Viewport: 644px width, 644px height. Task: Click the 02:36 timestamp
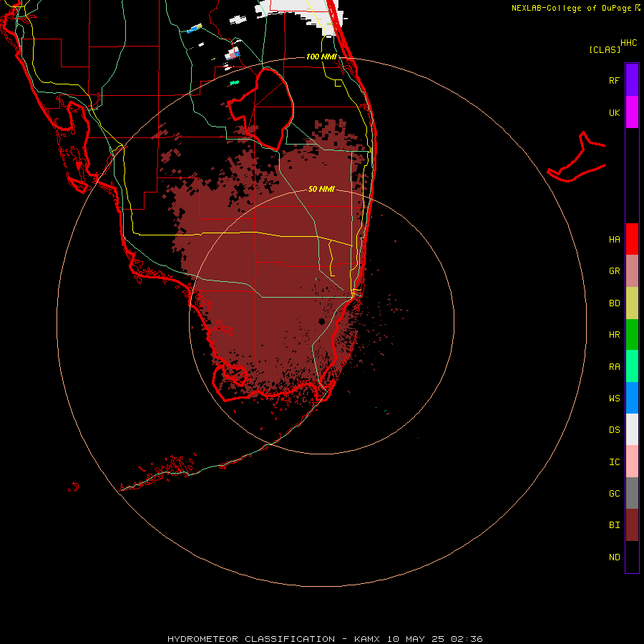tap(467, 639)
